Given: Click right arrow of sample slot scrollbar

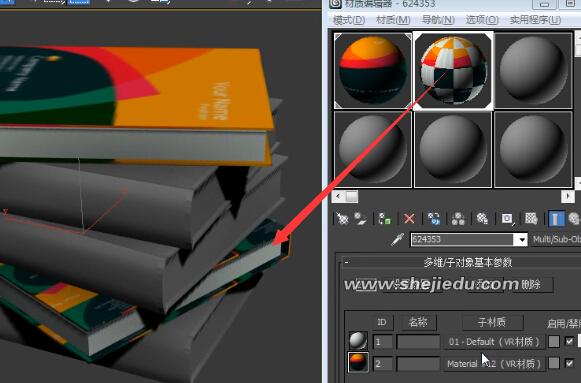Looking at the screenshot, I should [x=568, y=196].
